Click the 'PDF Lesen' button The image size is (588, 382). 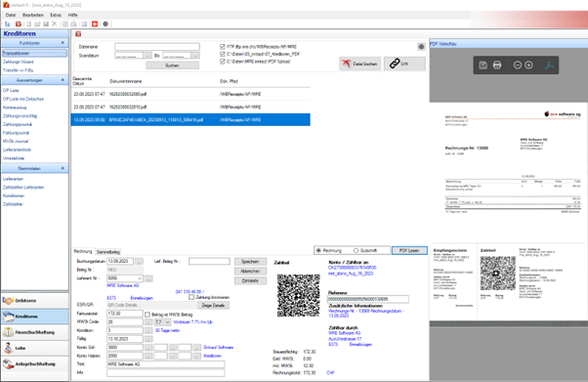(409, 250)
